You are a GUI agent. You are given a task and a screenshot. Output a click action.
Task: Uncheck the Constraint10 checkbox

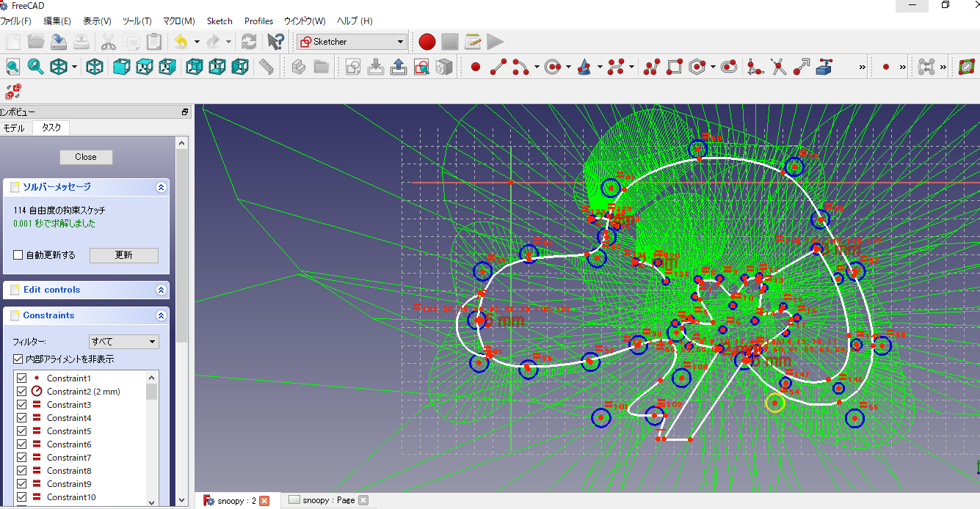tap(21, 497)
